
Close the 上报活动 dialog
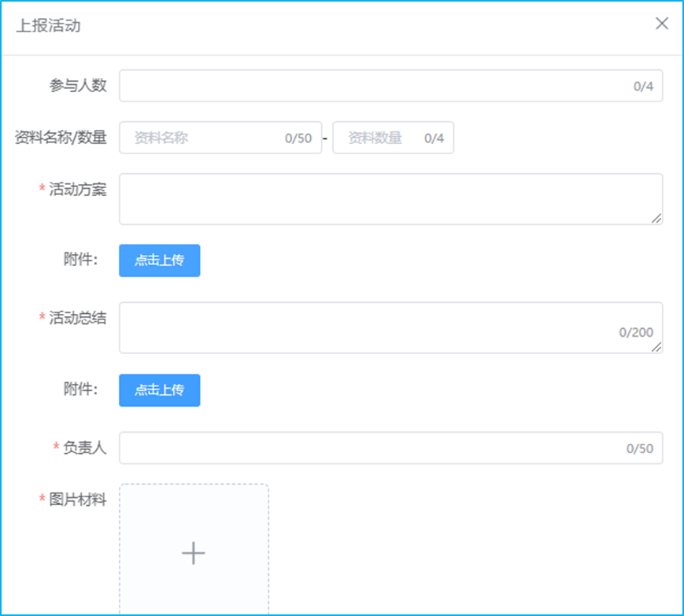[x=662, y=24]
